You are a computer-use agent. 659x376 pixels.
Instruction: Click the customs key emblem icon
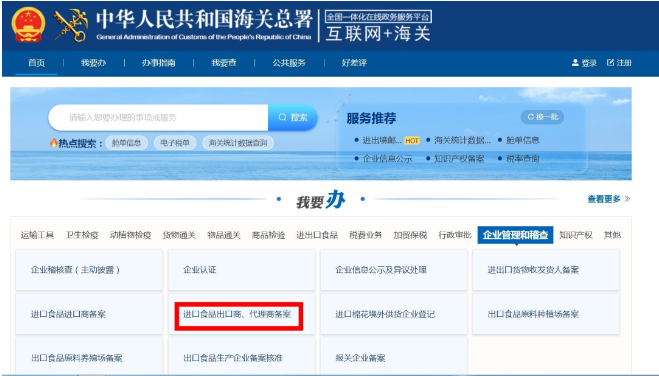tap(71, 25)
